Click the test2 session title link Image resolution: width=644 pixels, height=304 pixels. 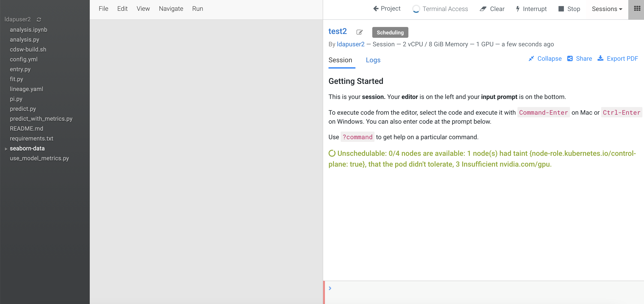tap(337, 31)
